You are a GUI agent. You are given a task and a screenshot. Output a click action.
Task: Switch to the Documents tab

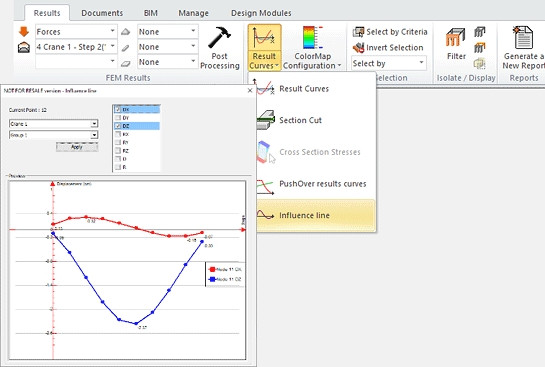click(102, 13)
